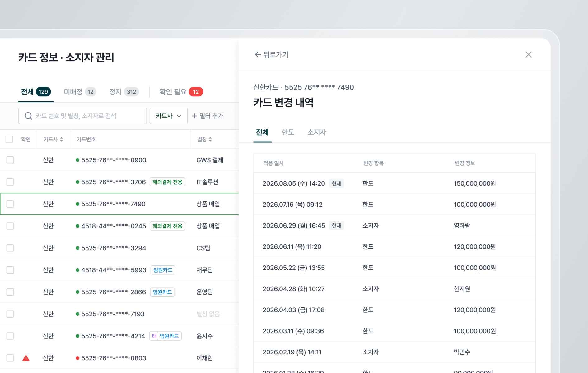Open the 카드사 filter dropdown
Screen dimensions: 588x373
(168, 116)
